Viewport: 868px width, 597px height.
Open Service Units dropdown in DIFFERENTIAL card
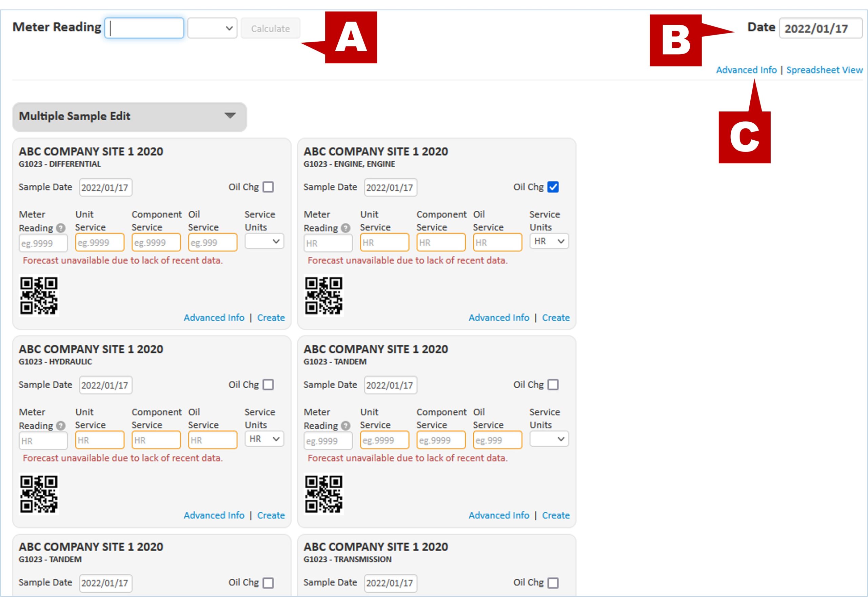click(x=264, y=241)
